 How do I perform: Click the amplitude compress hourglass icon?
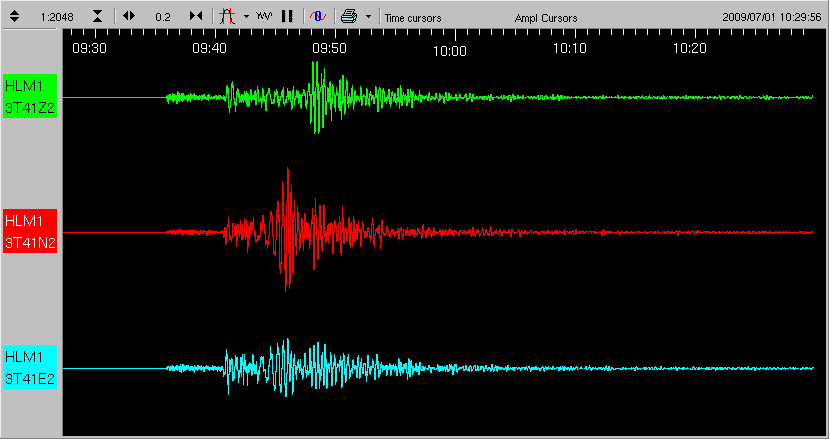click(97, 17)
